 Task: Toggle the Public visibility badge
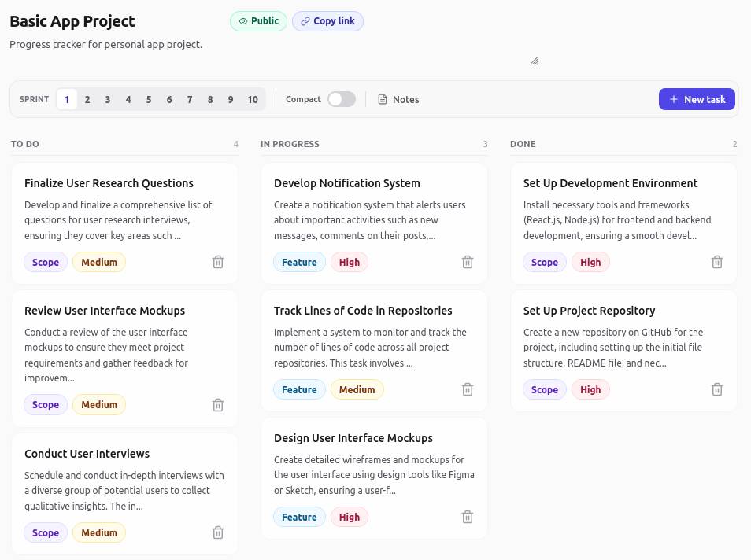coord(259,21)
